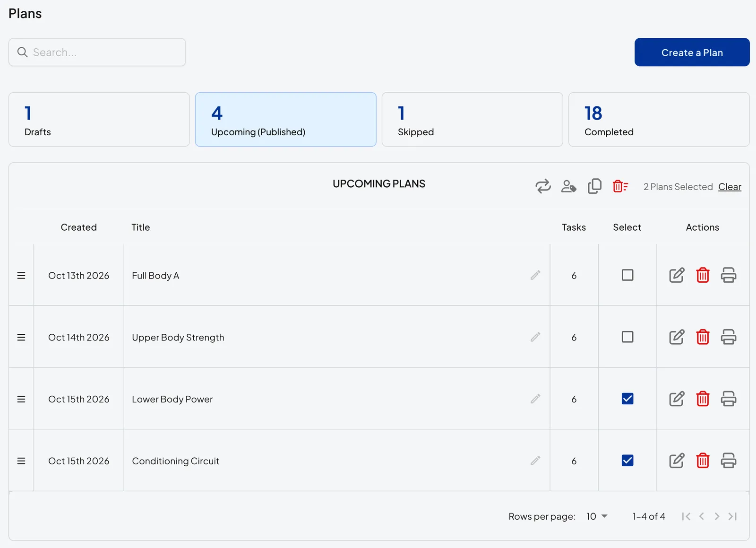Image resolution: width=756 pixels, height=548 pixels.
Task: Delete the Upper Body Strength plan
Action: (703, 337)
